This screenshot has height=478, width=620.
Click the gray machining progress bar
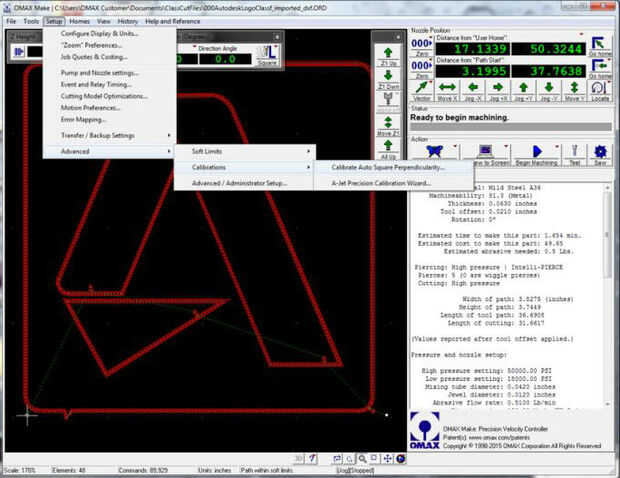point(511,127)
